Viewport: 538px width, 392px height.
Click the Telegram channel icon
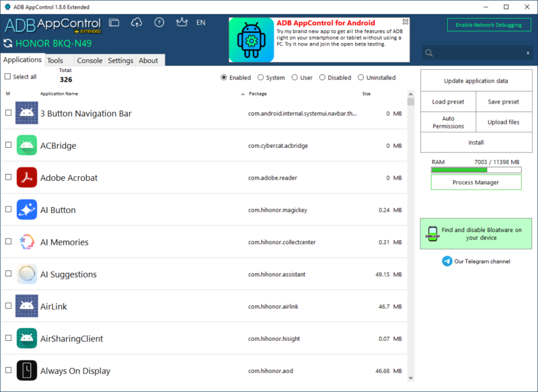pyautogui.click(x=447, y=261)
